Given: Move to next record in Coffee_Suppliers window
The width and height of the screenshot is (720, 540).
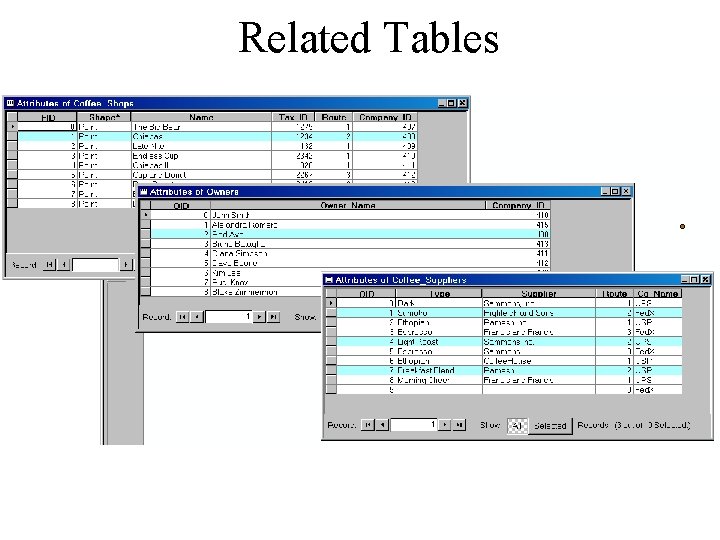Looking at the screenshot, I should click(444, 425).
